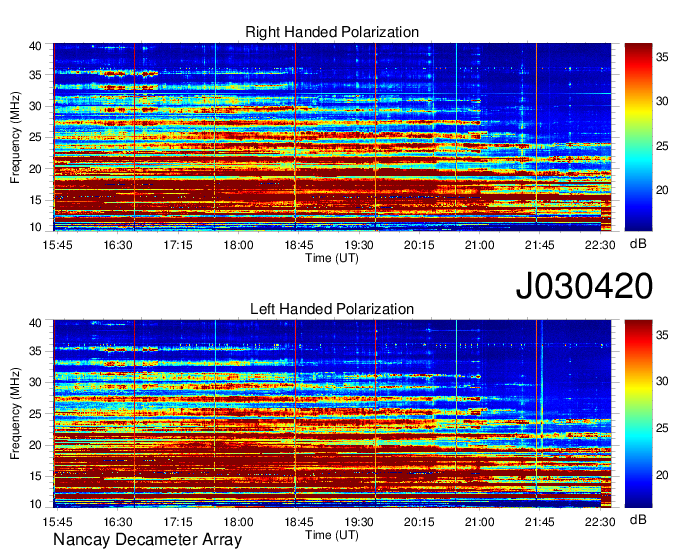Viewport: 680px width, 552px height.
Task: Click 16:30 time tick under Right Handed plot
Action: point(118,245)
